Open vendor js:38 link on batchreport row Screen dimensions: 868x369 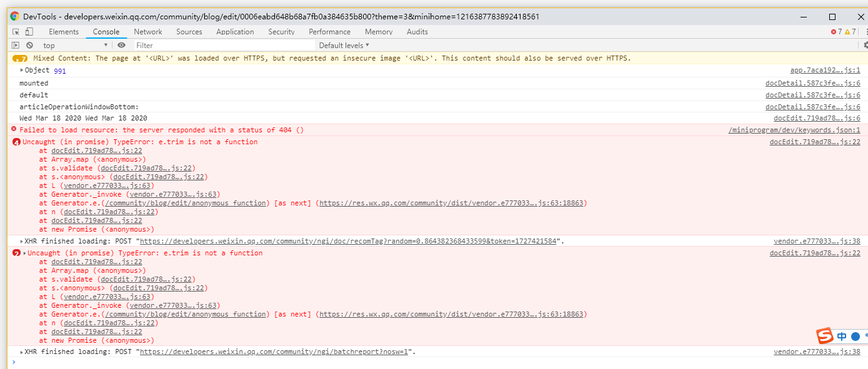point(817,352)
